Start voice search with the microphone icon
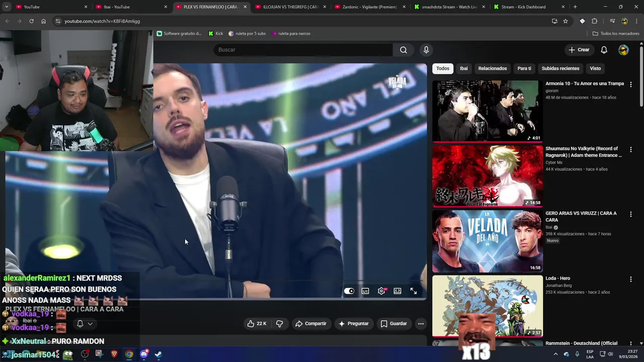The image size is (644, 362). [426, 50]
